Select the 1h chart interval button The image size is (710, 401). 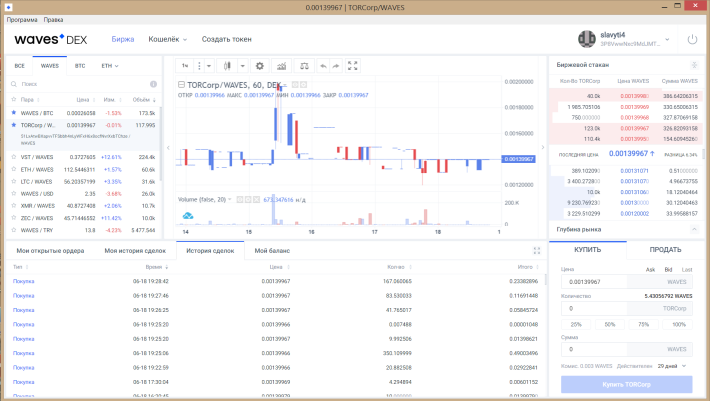[185, 66]
